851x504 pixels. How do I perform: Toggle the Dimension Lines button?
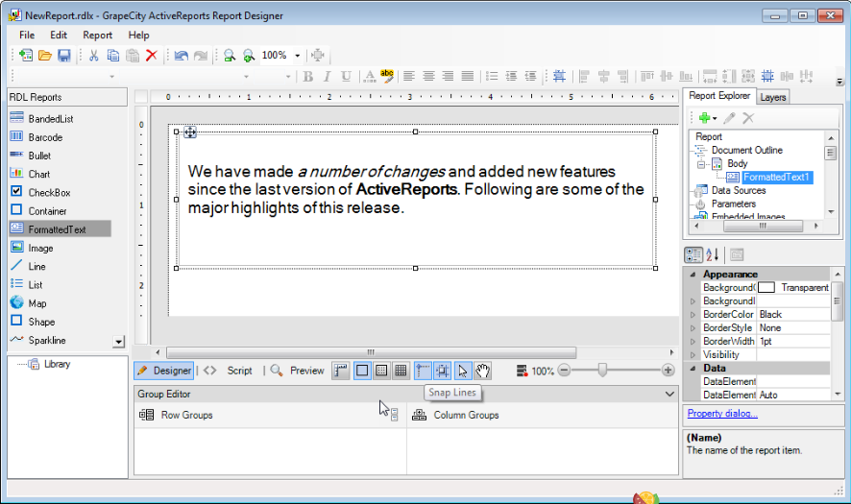[x=341, y=371]
